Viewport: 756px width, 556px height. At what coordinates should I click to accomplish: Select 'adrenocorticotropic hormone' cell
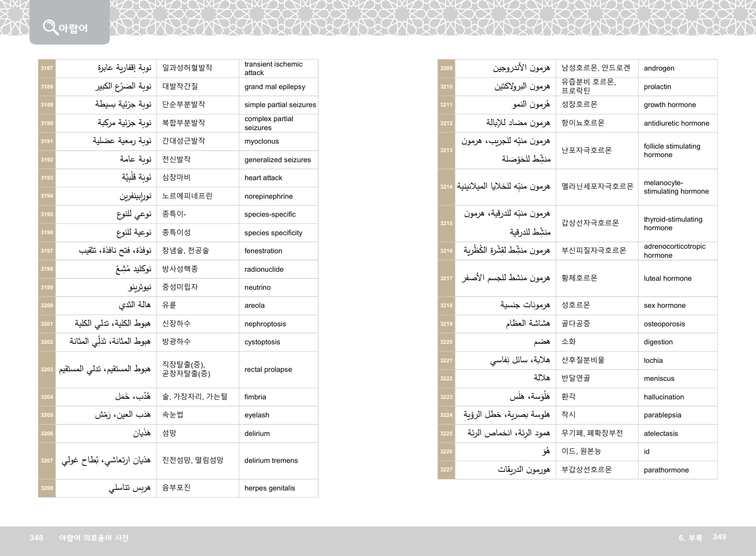tap(674, 251)
